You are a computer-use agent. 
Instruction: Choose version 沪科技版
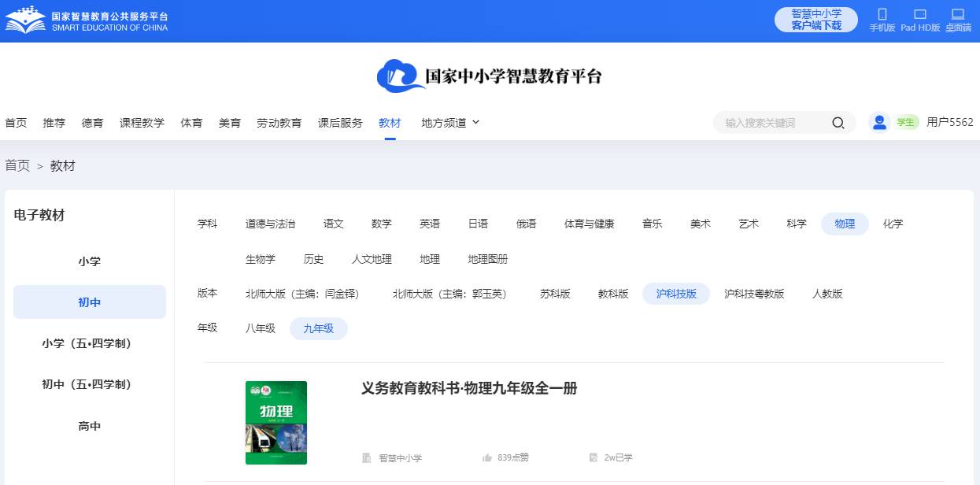coord(676,294)
